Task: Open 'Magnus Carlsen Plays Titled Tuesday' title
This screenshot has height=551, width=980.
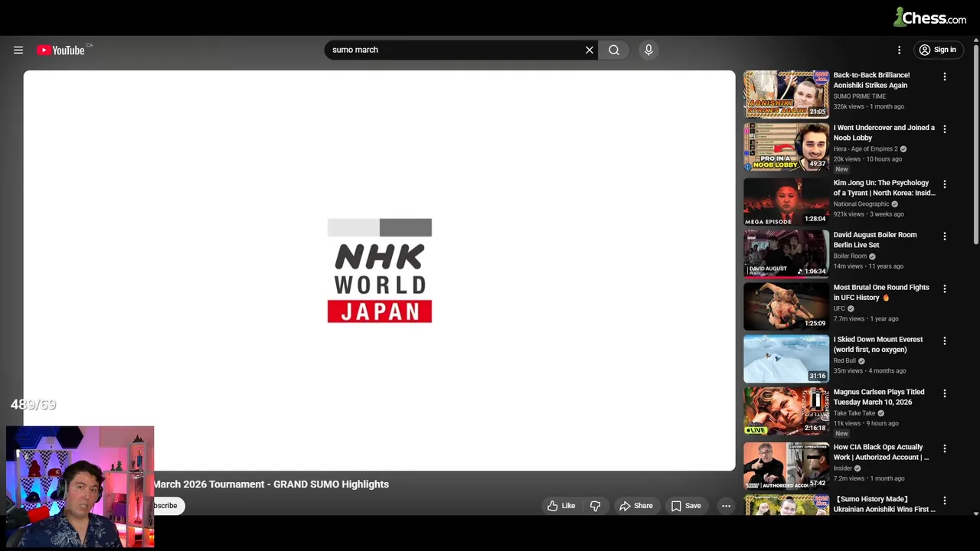Action: [x=879, y=396]
